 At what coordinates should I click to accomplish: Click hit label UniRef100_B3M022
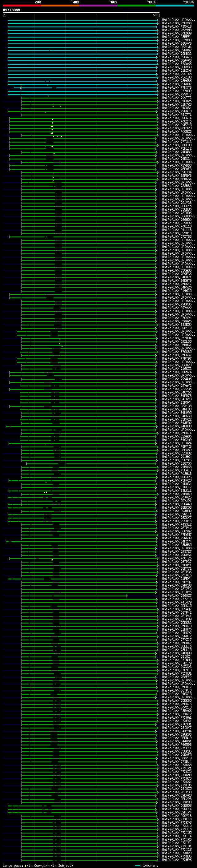[x=177, y=419]
